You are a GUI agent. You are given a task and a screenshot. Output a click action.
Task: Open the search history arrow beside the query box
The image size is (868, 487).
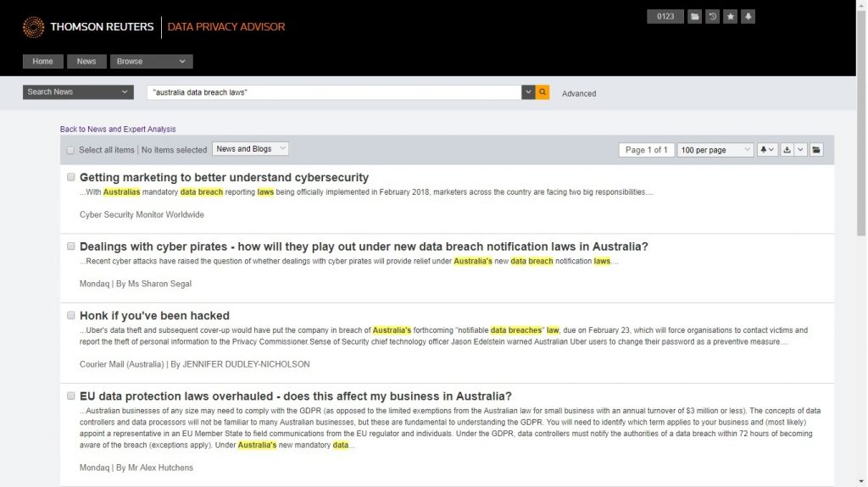coord(528,92)
